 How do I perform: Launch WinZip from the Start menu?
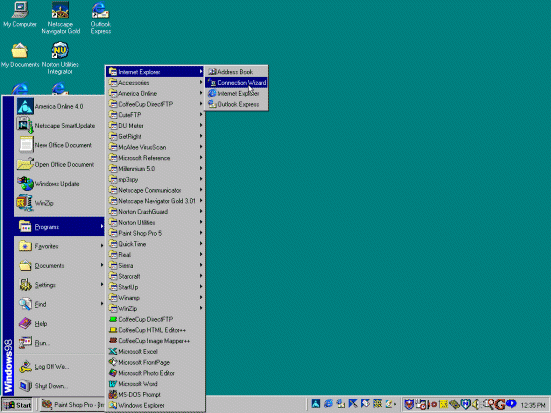59,203
